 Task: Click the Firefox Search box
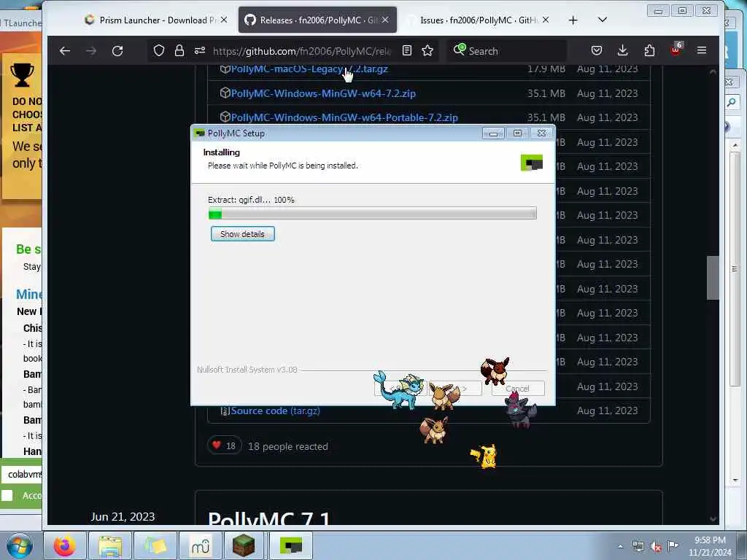click(506, 51)
